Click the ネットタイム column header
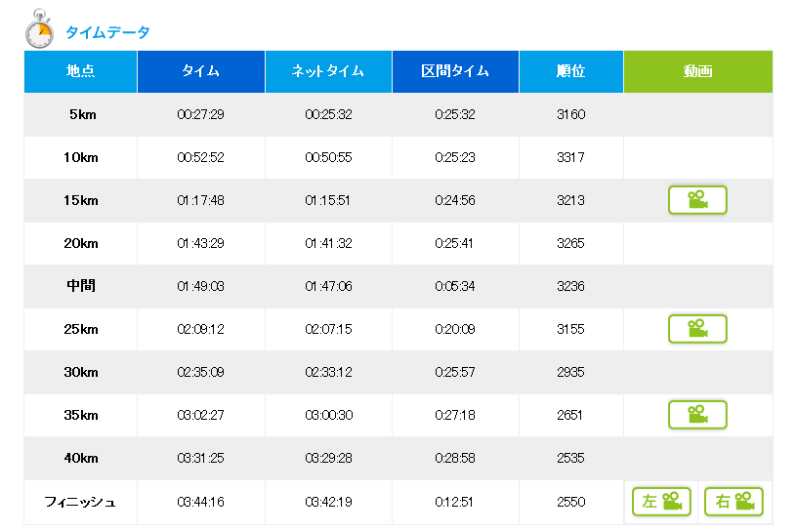797x532 pixels. (328, 71)
